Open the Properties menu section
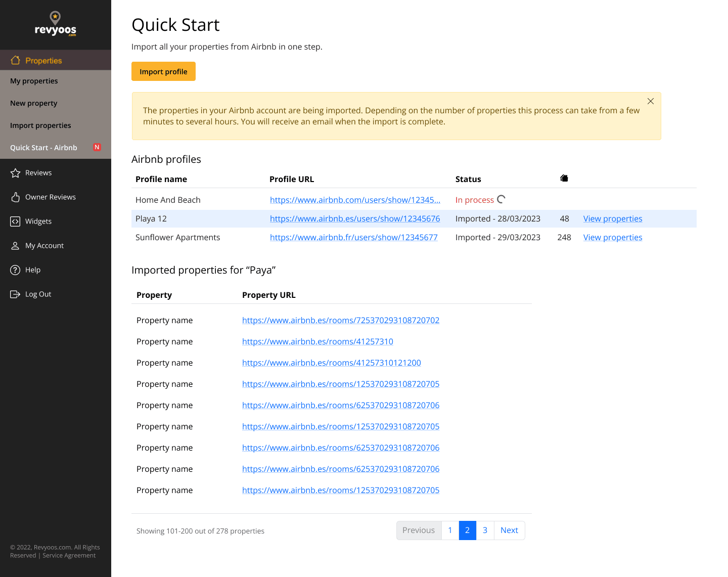The image size is (728, 577). click(x=56, y=60)
